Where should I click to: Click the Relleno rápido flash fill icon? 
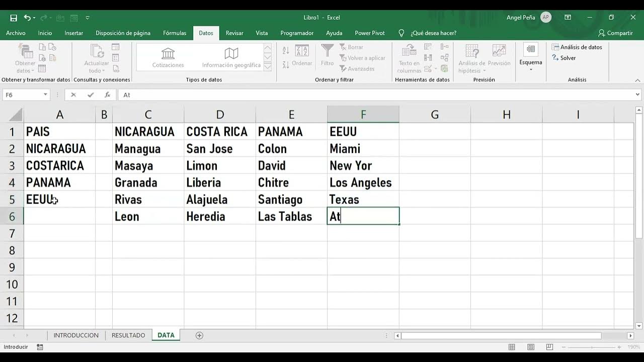point(428,47)
